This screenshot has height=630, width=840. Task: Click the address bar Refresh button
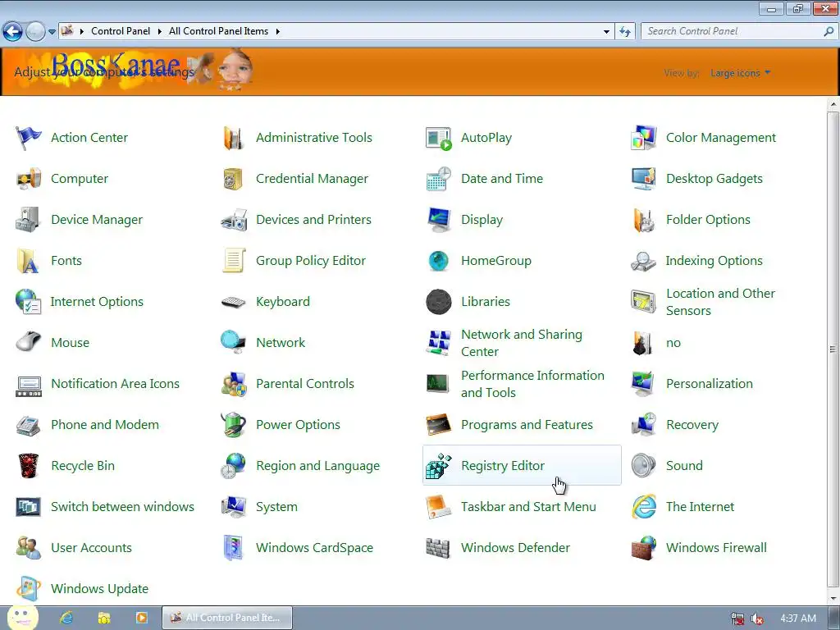point(624,32)
